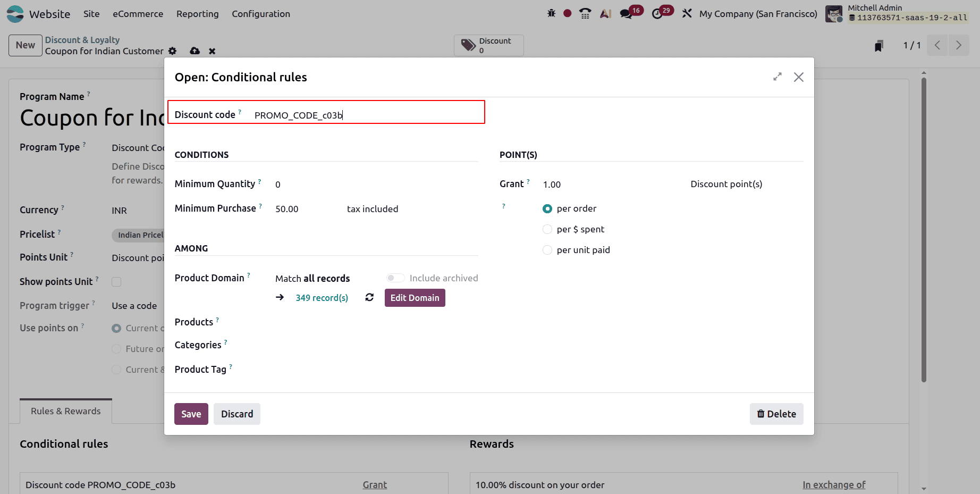The image size is (980, 494).
Task: Toggle Include archived switch
Action: point(395,278)
